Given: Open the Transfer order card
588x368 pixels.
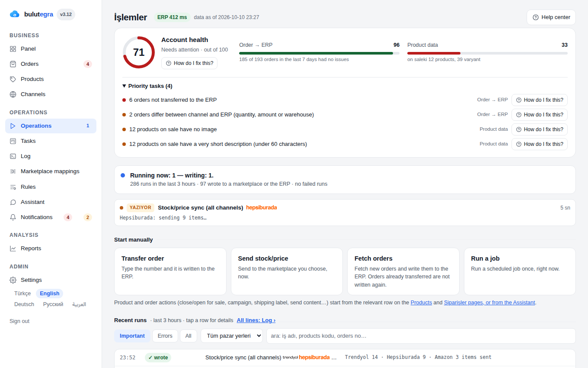Looking at the screenshot, I should pos(170,271).
